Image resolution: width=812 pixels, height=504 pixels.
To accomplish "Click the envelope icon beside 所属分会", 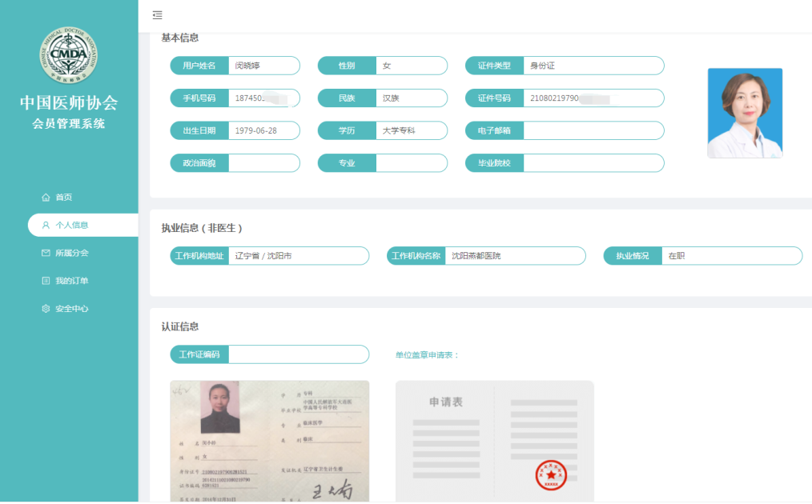I will (44, 253).
